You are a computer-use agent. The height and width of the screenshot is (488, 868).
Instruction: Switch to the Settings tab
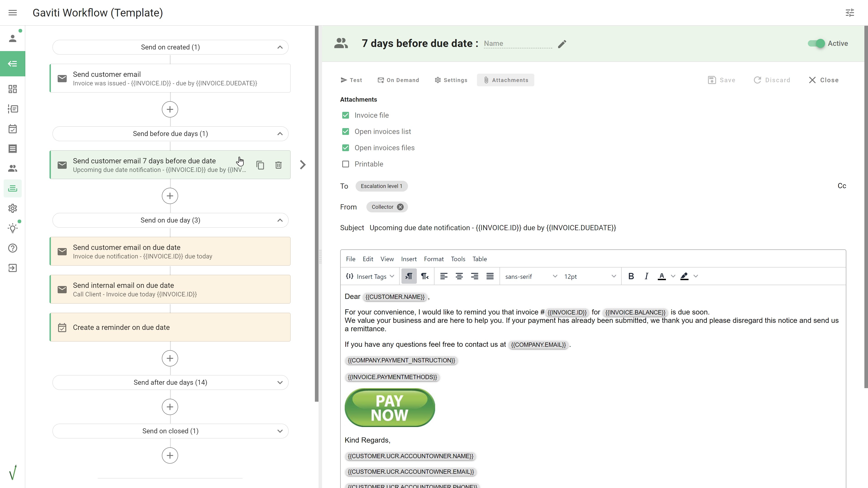pos(451,80)
